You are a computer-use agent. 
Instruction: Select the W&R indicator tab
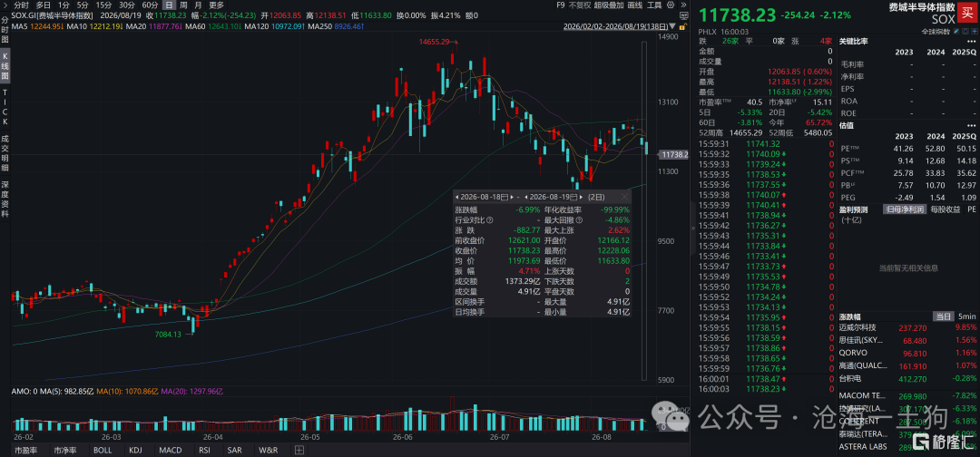268,450
